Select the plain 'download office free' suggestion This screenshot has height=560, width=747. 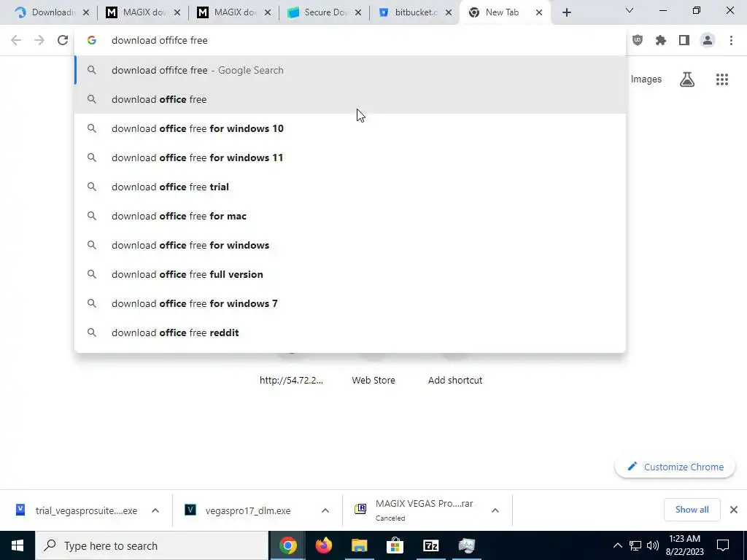coord(350,99)
